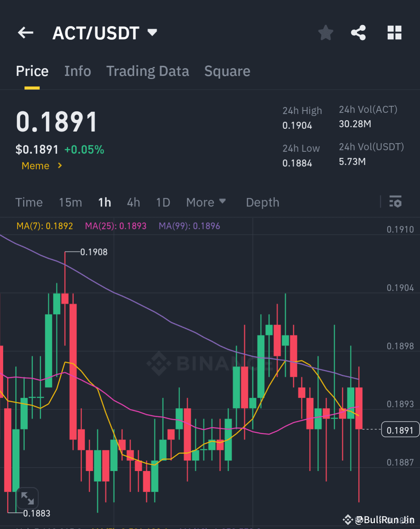Screen dimensions: 420x529
Task: Click the MA(99): 0.1896 indicator label
Action: click(x=189, y=226)
